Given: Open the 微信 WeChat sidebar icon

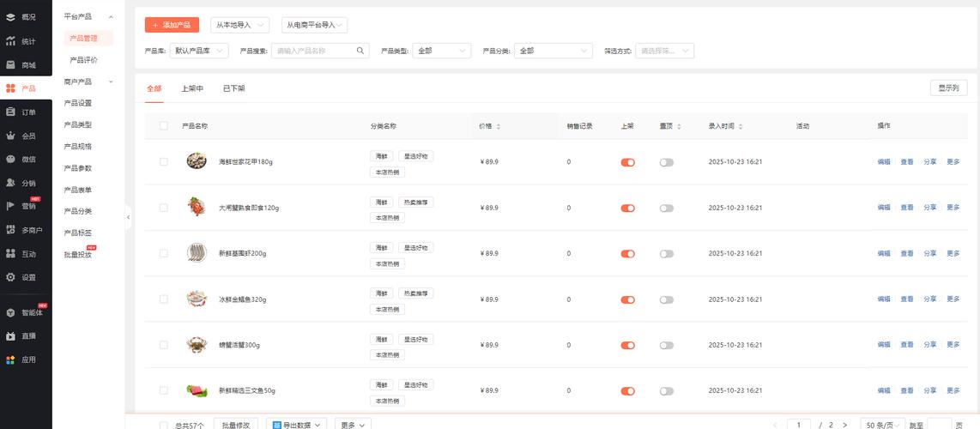Looking at the screenshot, I should pyautogui.click(x=10, y=160).
